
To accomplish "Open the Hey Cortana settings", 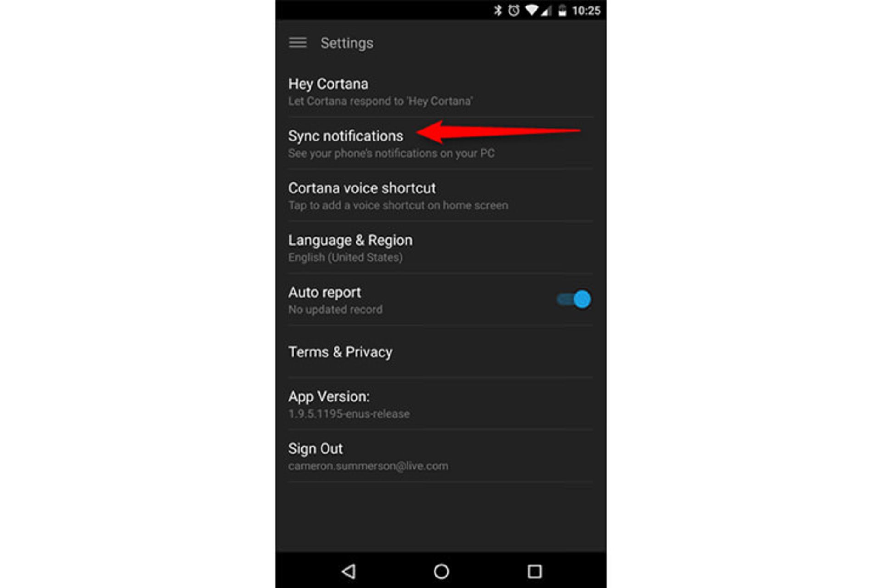I will 441,89.
